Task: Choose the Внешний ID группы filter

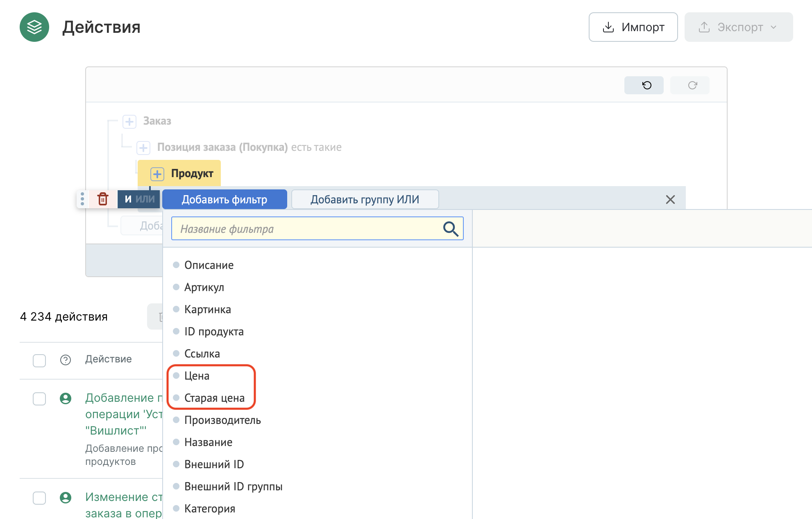Action: tap(234, 487)
